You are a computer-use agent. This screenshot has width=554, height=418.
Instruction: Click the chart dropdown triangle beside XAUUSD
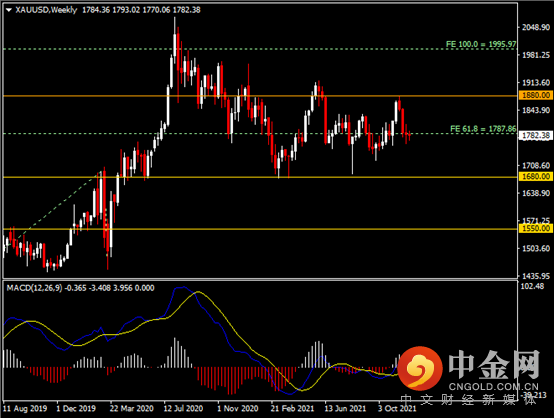9,10
